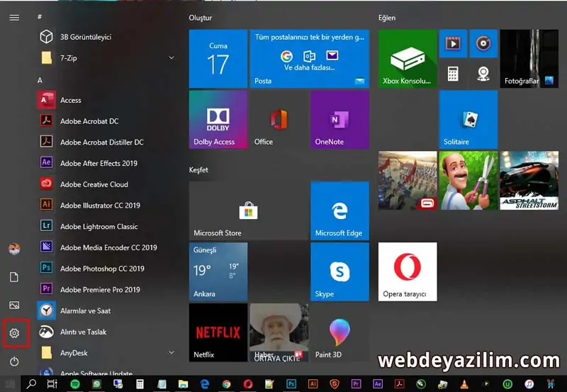The height and width of the screenshot is (392, 567).
Task: Click the Oluştur group header
Action: pos(201,18)
